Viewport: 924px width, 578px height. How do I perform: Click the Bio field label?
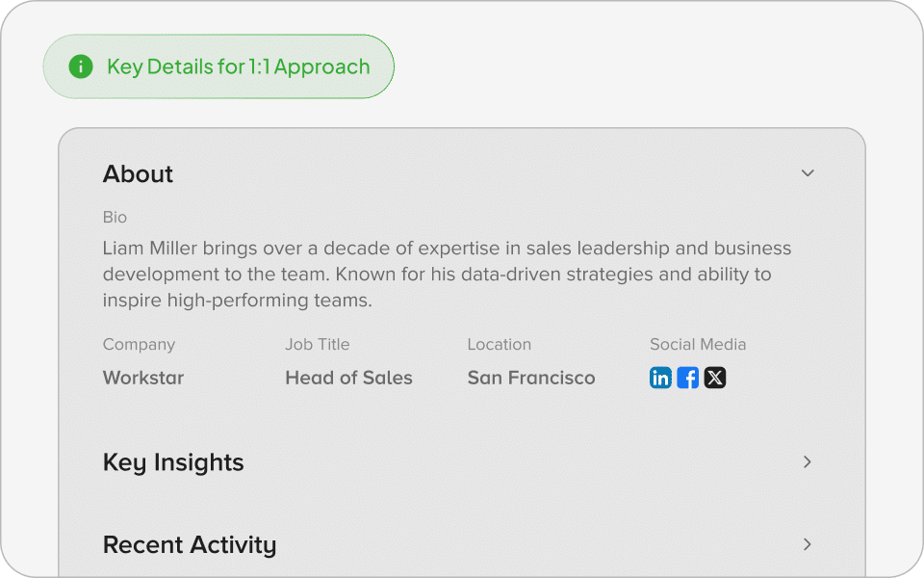click(x=115, y=218)
